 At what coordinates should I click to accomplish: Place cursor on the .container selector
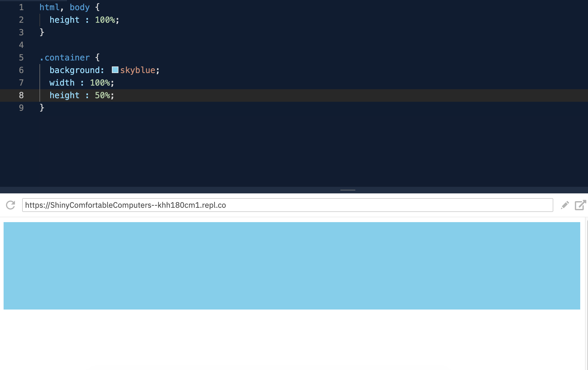[64, 57]
